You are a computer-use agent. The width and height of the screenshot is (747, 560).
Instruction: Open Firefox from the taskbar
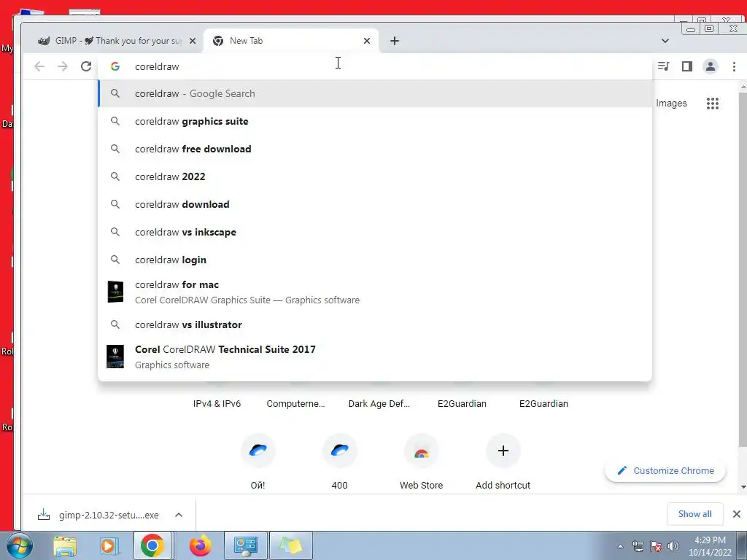pyautogui.click(x=200, y=545)
